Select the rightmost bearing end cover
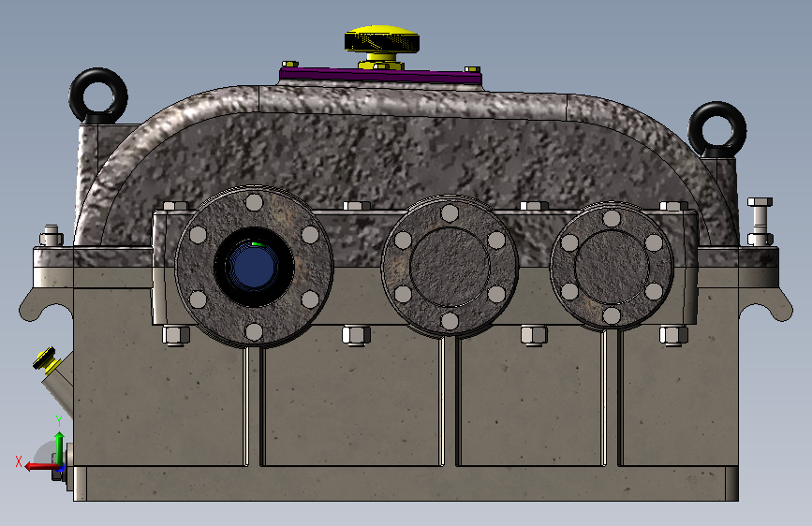The height and width of the screenshot is (526, 812). coord(612,267)
